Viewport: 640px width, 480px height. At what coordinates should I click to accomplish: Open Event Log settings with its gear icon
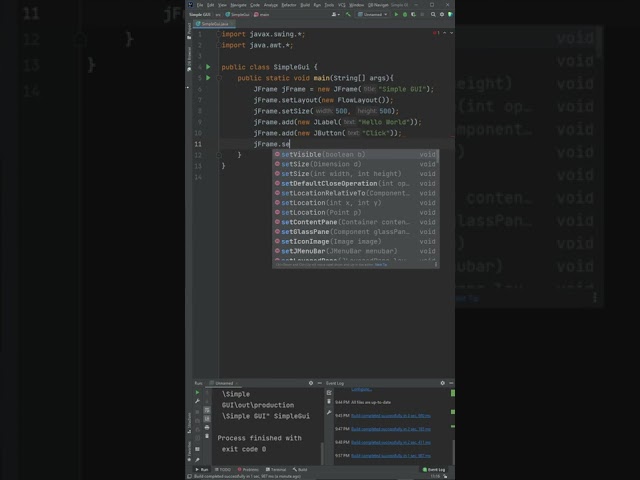click(442, 383)
